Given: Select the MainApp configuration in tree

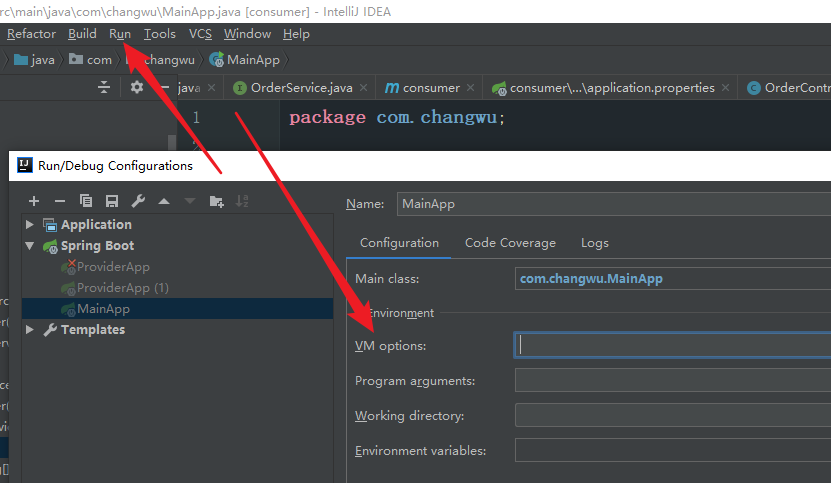Looking at the screenshot, I should coord(103,309).
